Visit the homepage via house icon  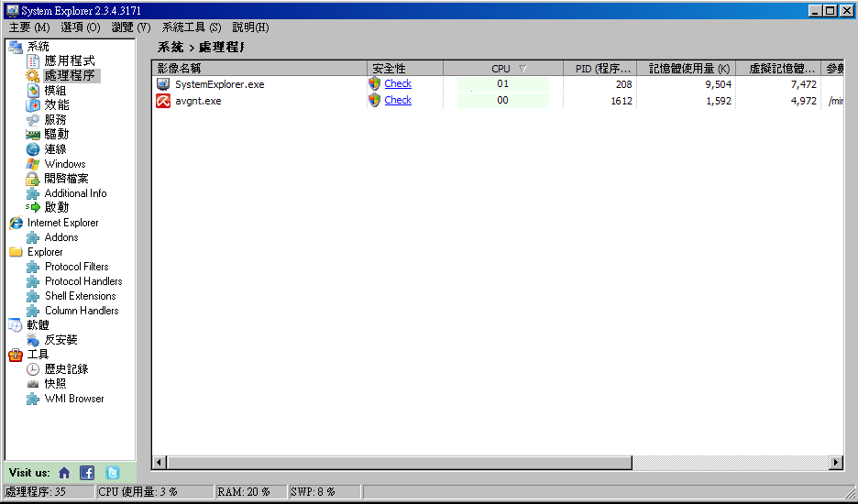pyautogui.click(x=64, y=473)
